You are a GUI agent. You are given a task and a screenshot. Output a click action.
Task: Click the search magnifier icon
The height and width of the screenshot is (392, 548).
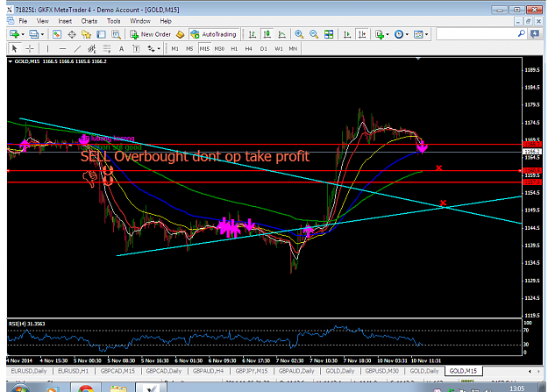point(521,33)
